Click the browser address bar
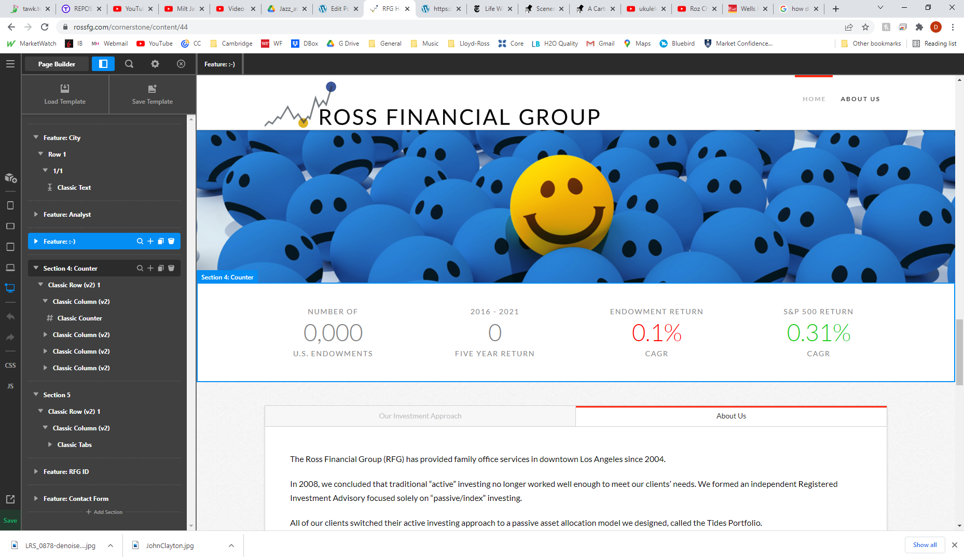 coord(446,27)
